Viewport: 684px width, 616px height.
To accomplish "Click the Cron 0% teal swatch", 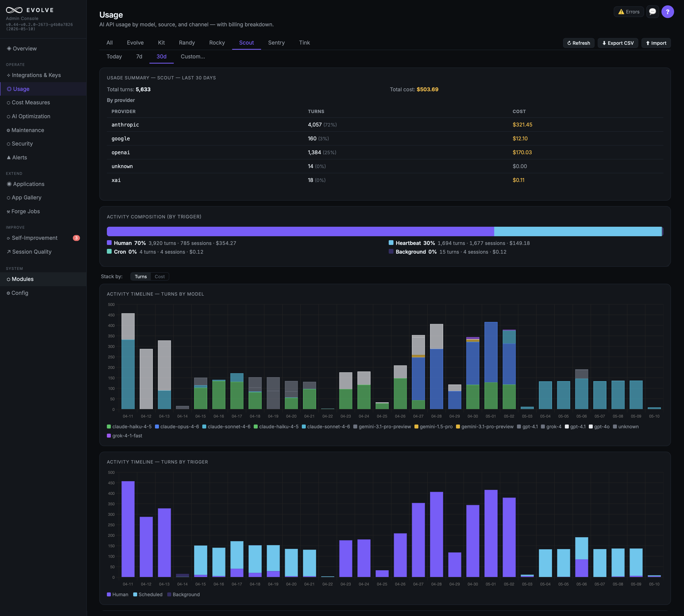I will pos(109,251).
